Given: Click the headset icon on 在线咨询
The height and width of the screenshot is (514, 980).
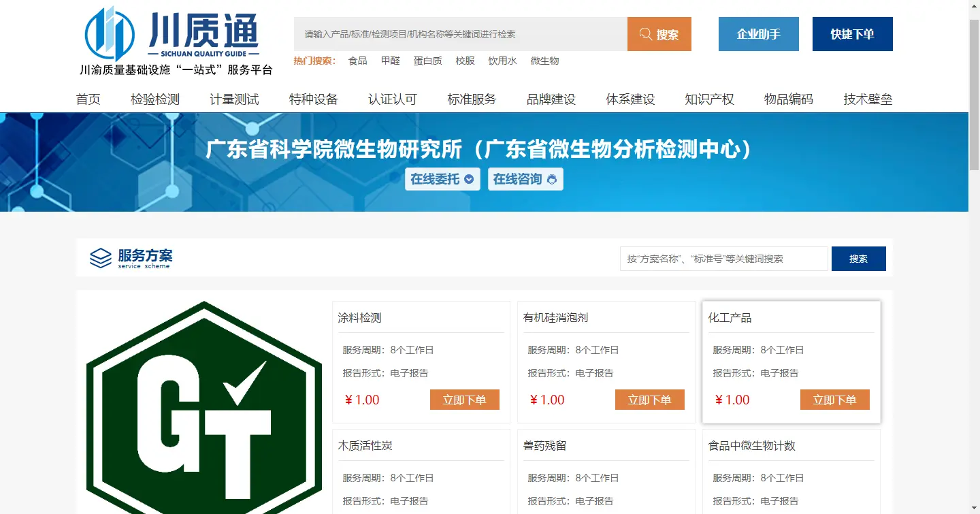Looking at the screenshot, I should (552, 180).
